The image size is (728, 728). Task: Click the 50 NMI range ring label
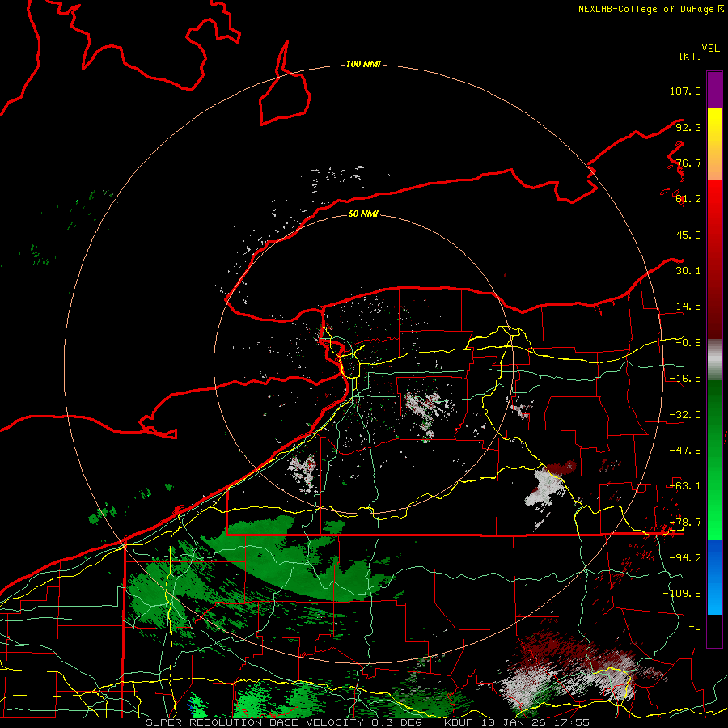coord(363,214)
